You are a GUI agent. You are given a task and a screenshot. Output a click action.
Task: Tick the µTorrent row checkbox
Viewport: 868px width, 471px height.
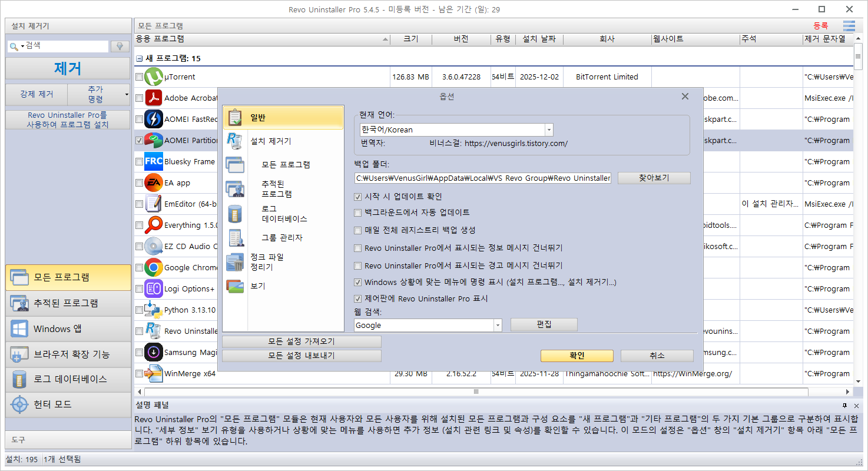[139, 77]
